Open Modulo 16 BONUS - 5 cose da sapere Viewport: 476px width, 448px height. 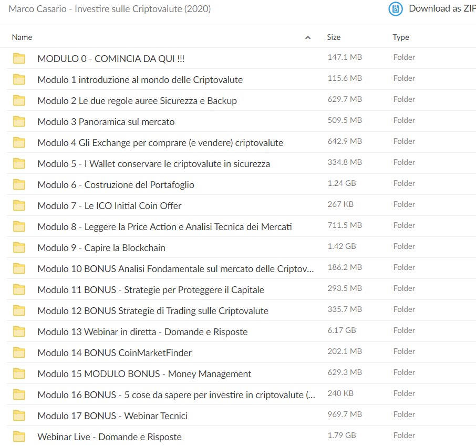pos(176,394)
